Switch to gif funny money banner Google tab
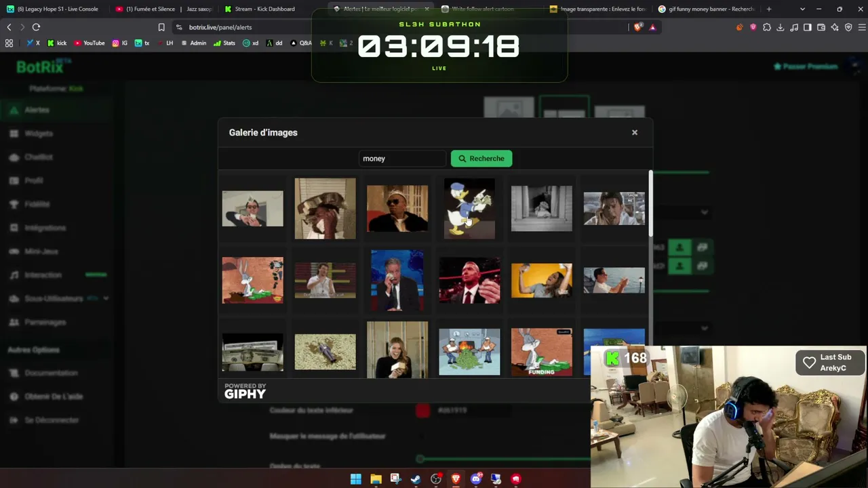The image size is (868, 488). (707, 9)
